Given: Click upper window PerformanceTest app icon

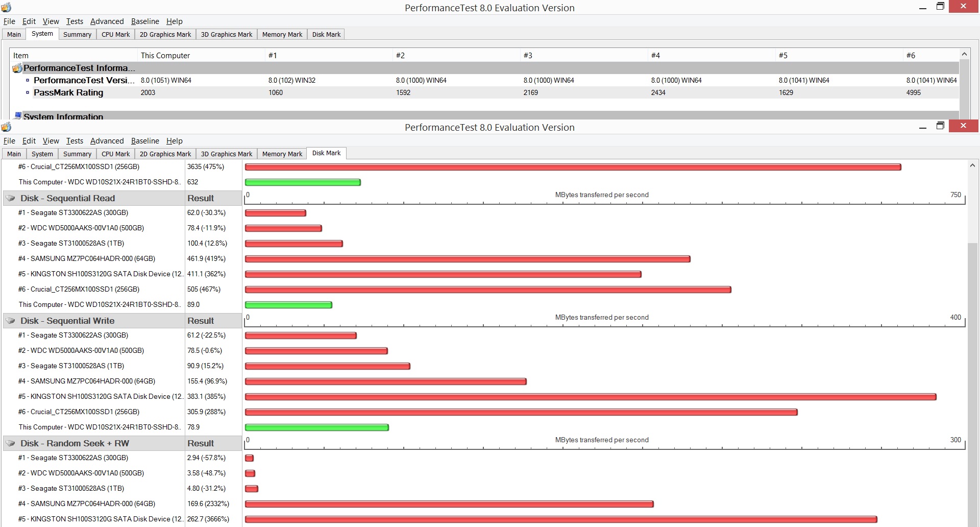Looking at the screenshot, I should pyautogui.click(x=6, y=8).
